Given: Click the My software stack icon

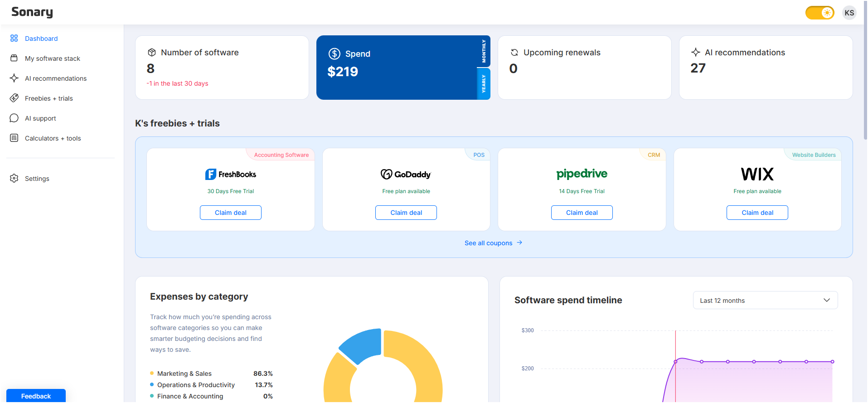Looking at the screenshot, I should [x=14, y=58].
